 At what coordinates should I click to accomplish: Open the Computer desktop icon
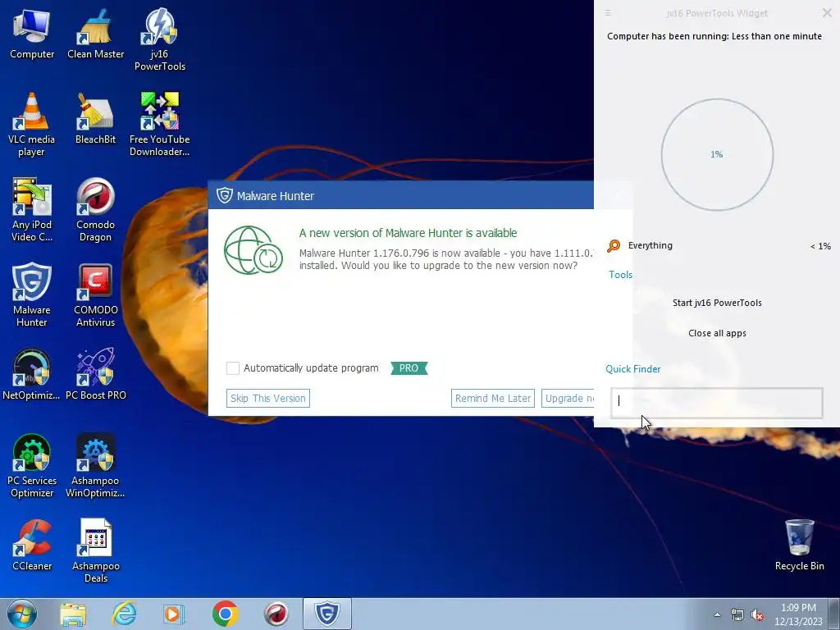coord(32,34)
